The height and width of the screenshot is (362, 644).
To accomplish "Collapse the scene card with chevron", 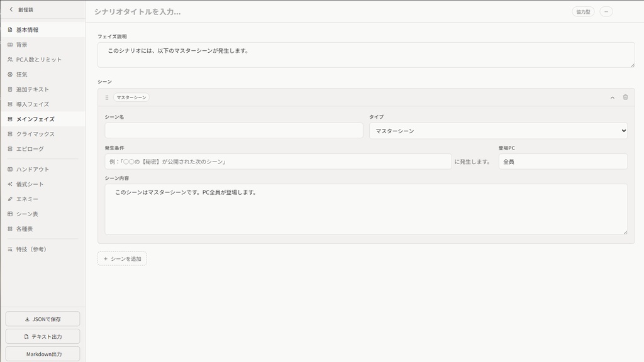I will pos(613,97).
